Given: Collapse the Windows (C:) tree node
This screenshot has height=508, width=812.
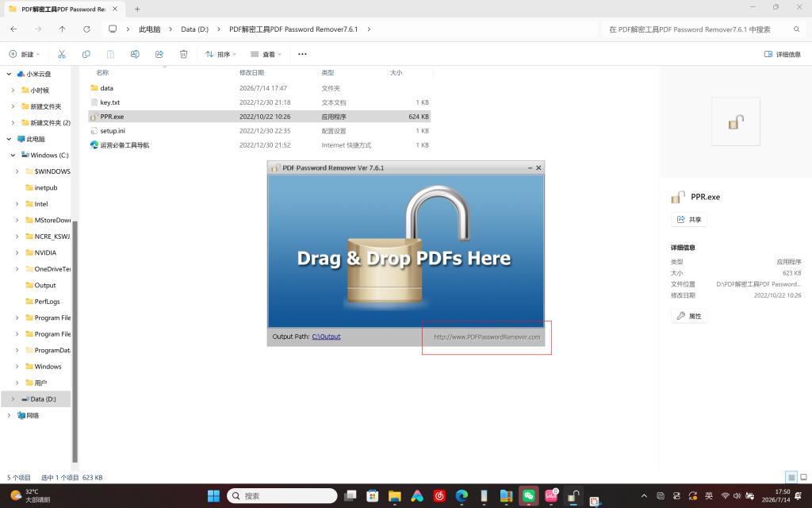Looking at the screenshot, I should (x=13, y=155).
